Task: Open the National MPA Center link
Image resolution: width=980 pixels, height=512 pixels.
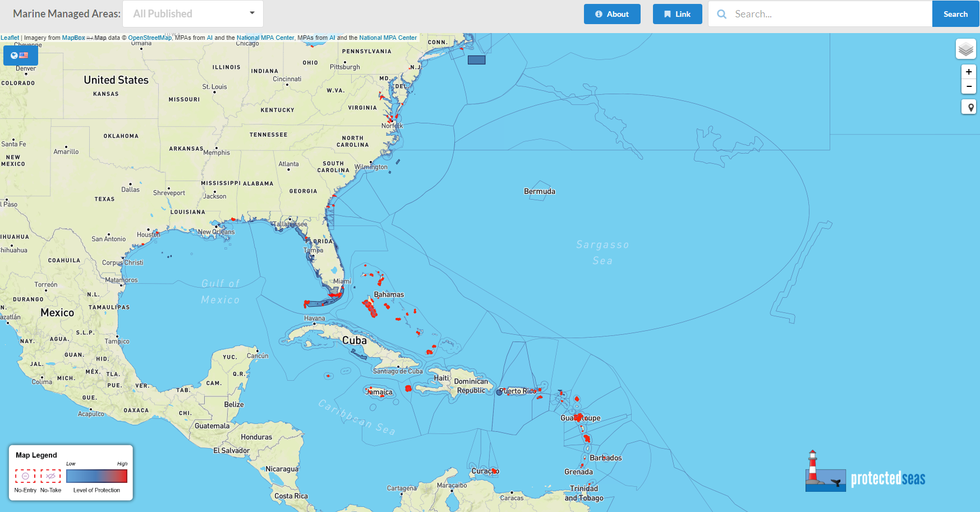Action: point(265,38)
